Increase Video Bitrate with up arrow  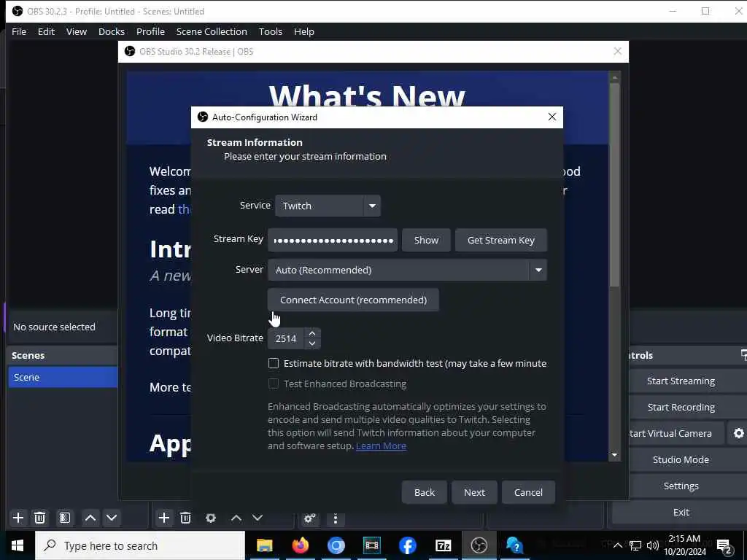pyautogui.click(x=312, y=333)
